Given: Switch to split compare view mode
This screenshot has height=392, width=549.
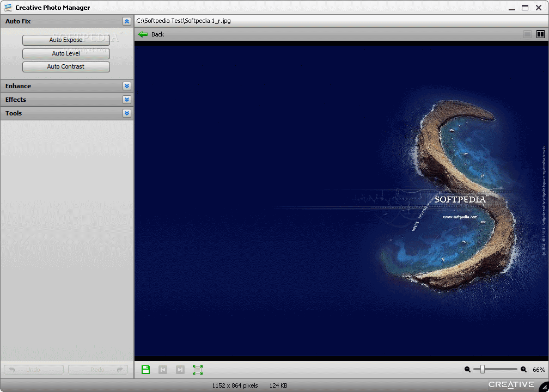Looking at the screenshot, I should coord(541,34).
